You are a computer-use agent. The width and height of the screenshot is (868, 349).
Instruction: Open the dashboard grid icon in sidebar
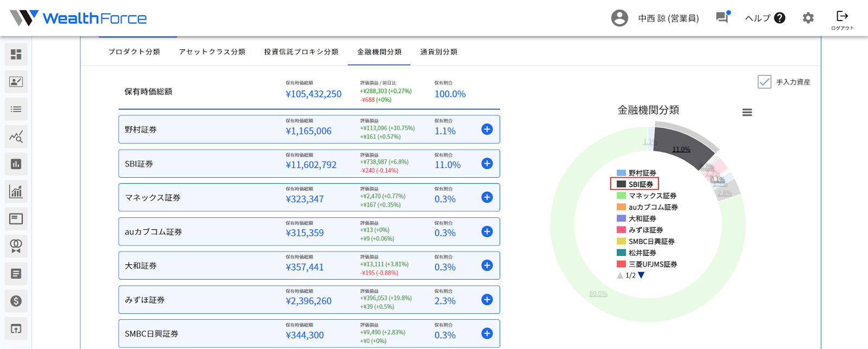16,54
